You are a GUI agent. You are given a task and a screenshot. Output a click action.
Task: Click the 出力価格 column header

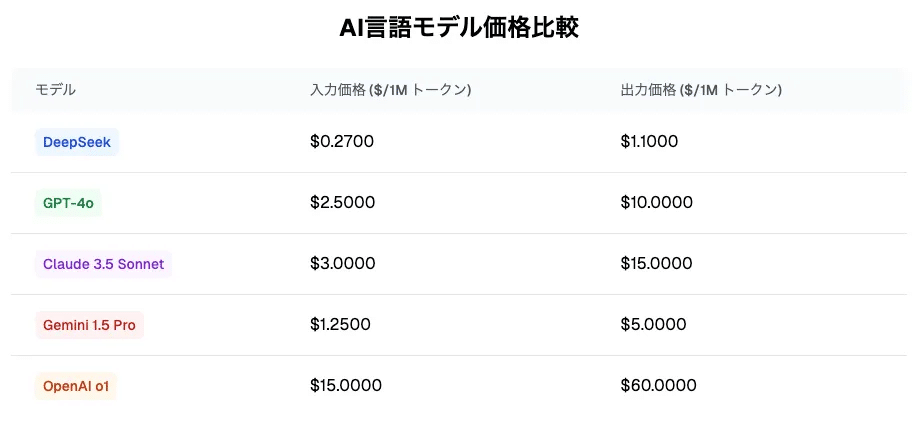[701, 90]
